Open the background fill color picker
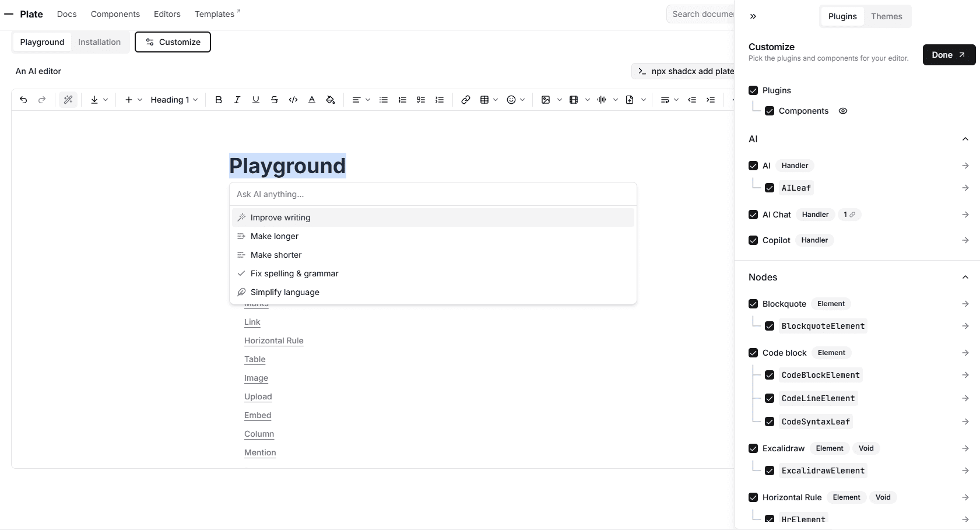Image resolution: width=980 pixels, height=530 pixels. [x=331, y=100]
